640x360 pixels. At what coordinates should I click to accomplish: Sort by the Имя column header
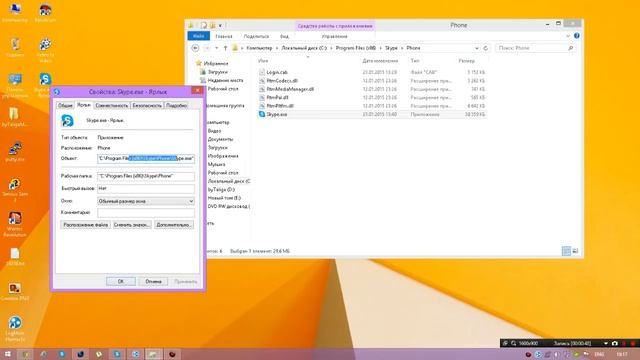263,61
